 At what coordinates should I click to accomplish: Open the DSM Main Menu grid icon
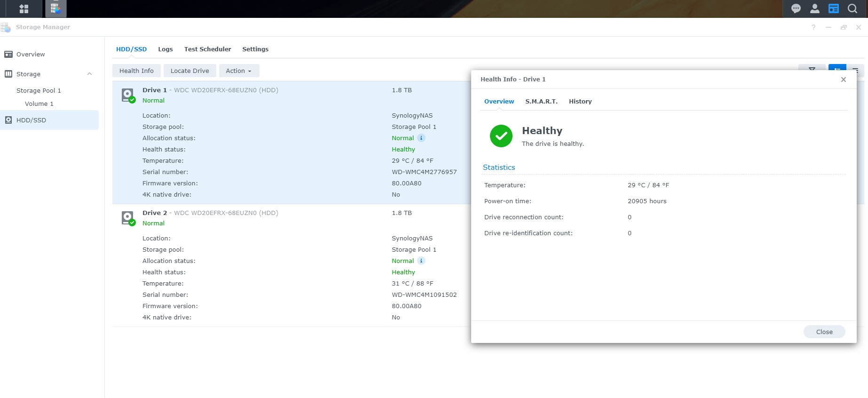pos(24,8)
